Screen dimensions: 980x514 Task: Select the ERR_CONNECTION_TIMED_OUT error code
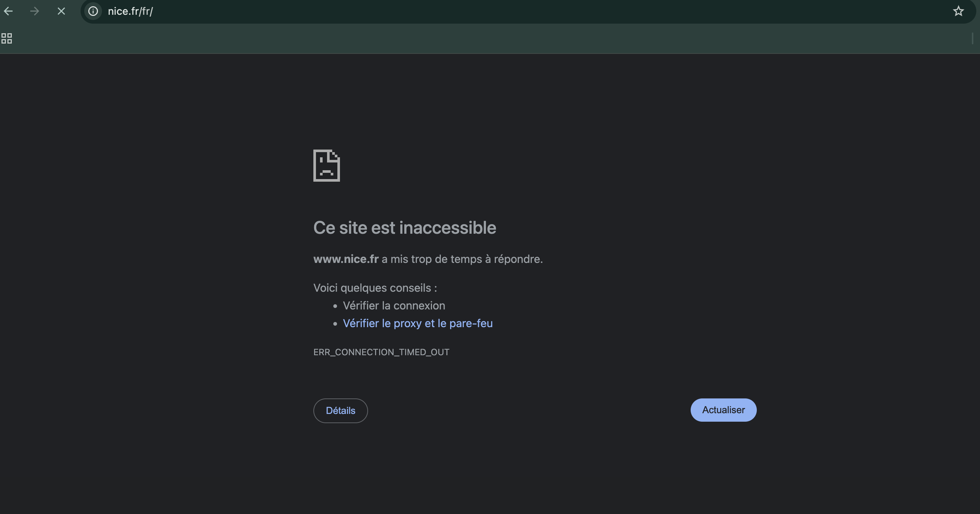tap(381, 352)
